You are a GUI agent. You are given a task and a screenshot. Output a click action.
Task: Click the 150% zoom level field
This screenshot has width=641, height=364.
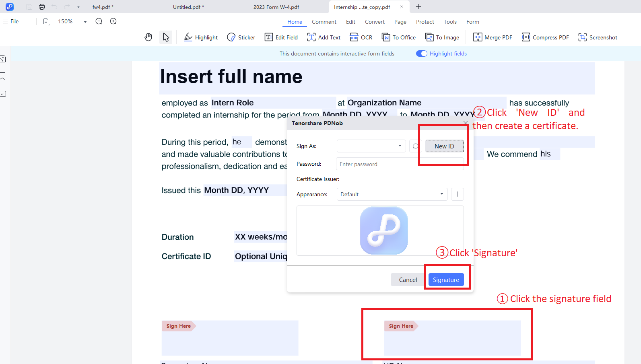66,21
